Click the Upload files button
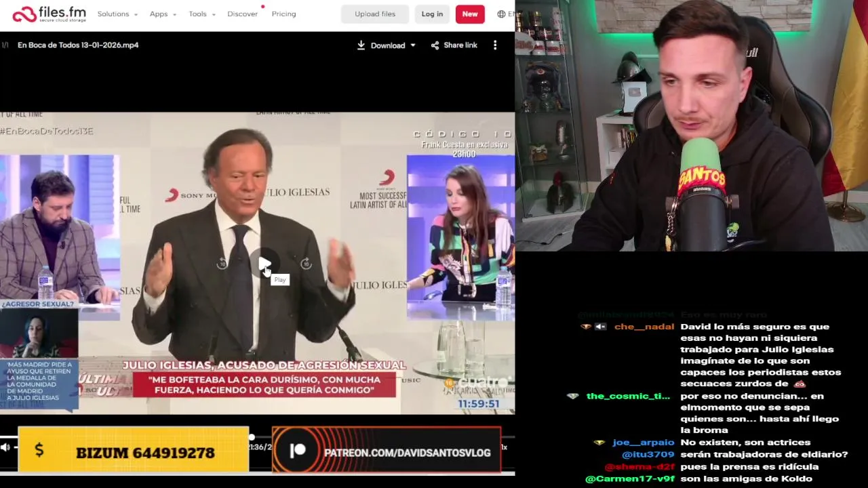Viewport: 868px width, 488px height. (x=375, y=14)
